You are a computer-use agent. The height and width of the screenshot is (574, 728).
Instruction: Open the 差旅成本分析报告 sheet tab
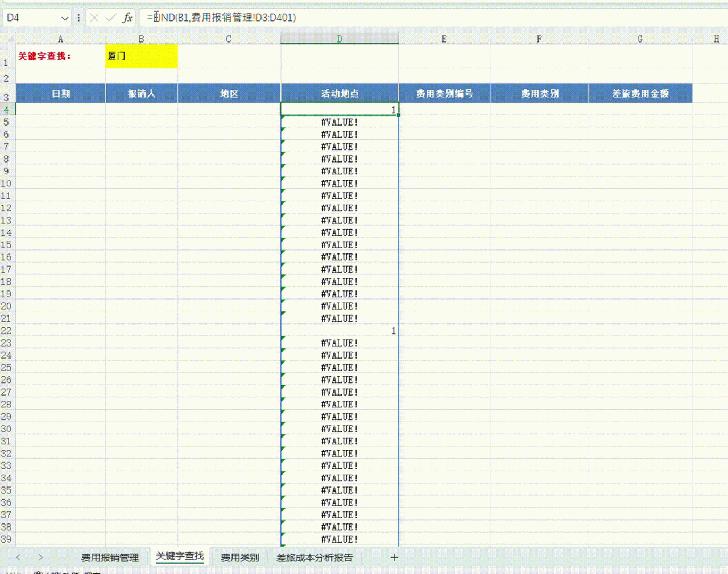click(315, 558)
